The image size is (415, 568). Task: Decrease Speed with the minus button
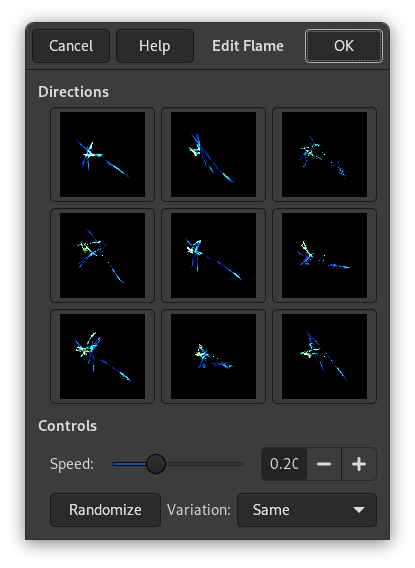click(x=324, y=464)
